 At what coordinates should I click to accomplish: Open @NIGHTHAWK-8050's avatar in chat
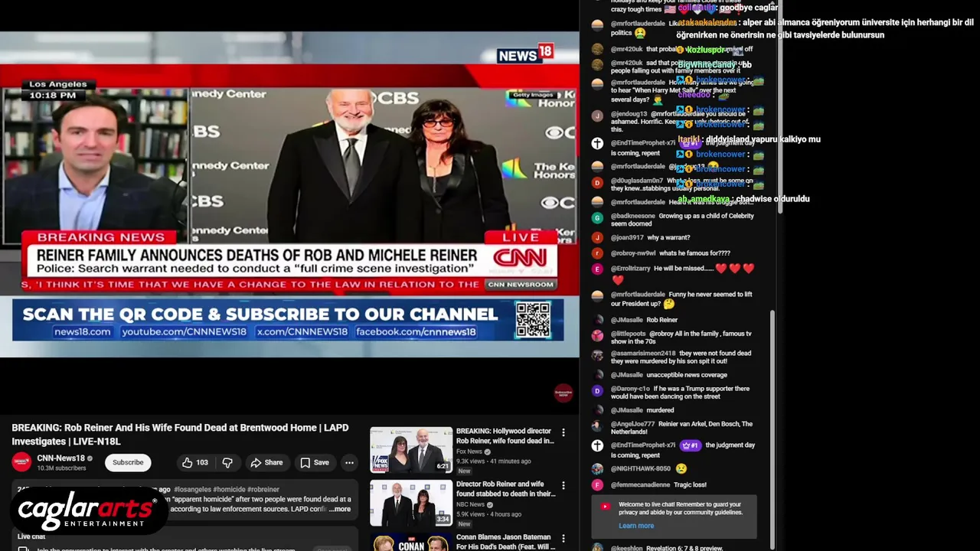[x=597, y=468]
